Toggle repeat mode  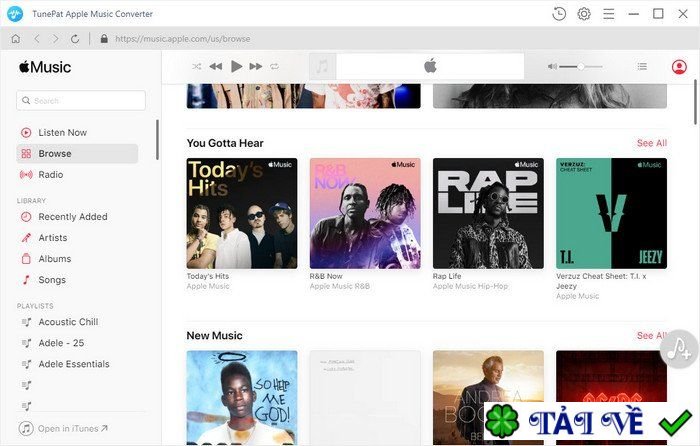(274, 67)
